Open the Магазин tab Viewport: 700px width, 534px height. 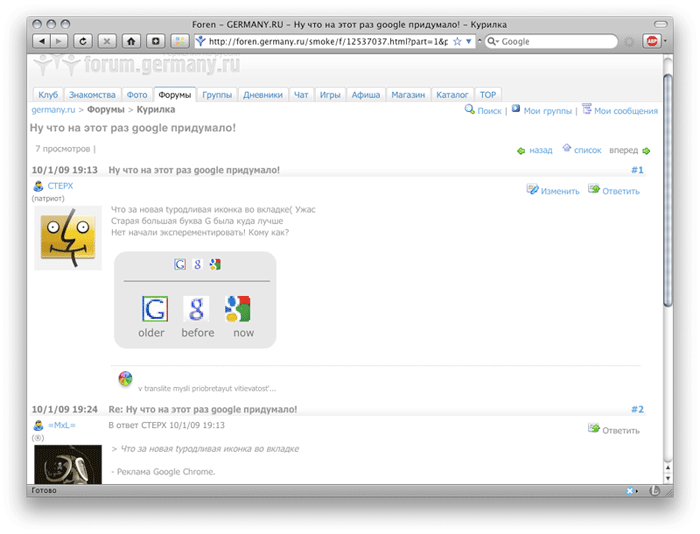point(409,95)
